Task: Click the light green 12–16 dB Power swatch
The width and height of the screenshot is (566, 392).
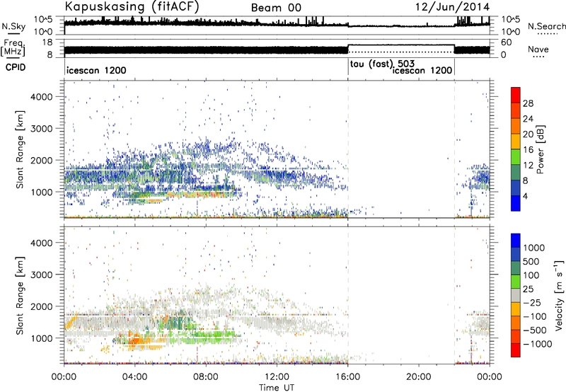Action: pyautogui.click(x=516, y=157)
